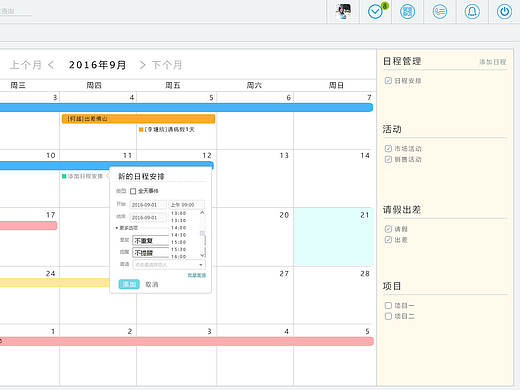Open the notifications bell icon
This screenshot has width=520, height=390.
point(472,12)
